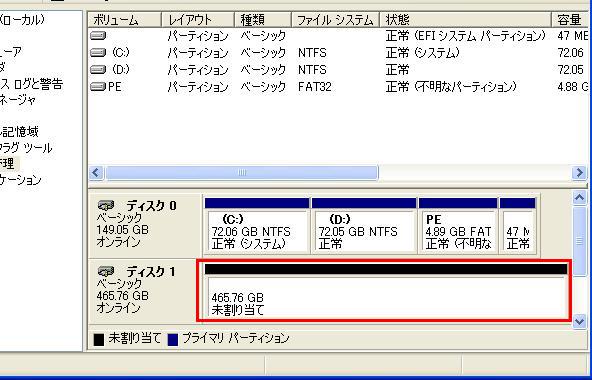Select the 記憶域 tree item
592x380 pixels.
pyautogui.click(x=19, y=131)
